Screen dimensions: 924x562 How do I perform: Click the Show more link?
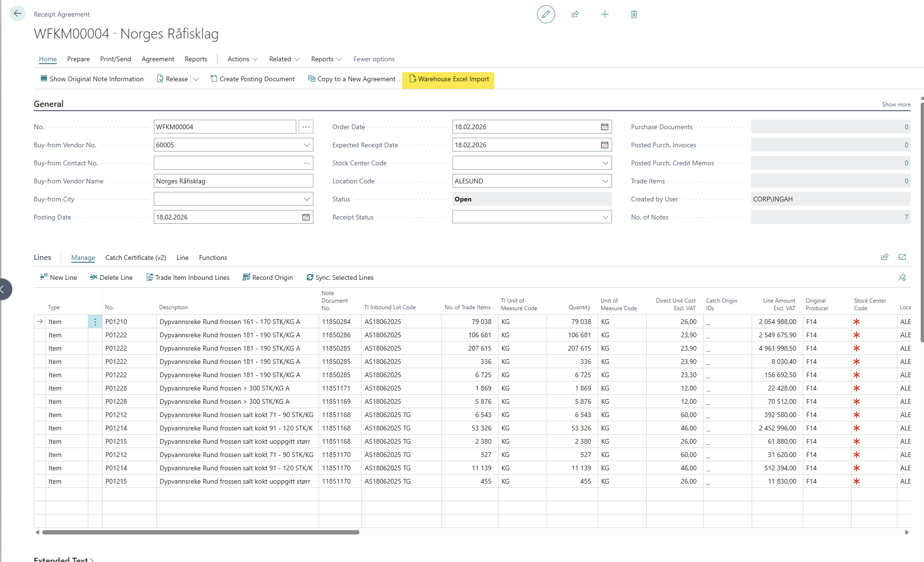click(896, 104)
